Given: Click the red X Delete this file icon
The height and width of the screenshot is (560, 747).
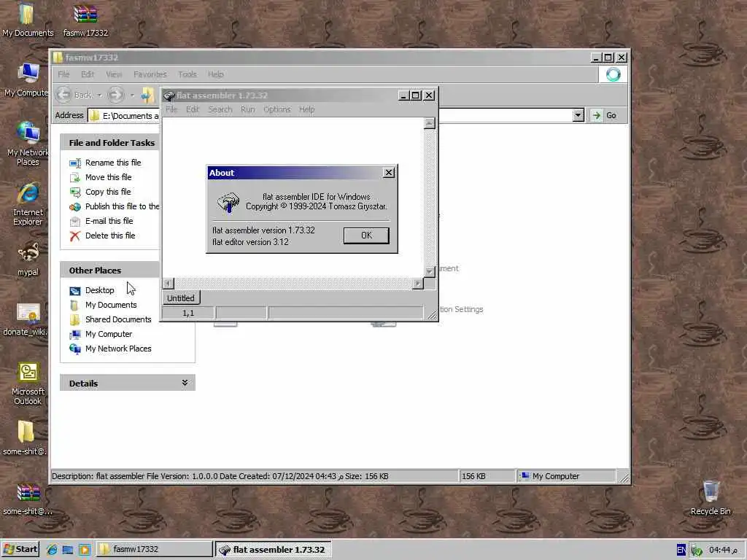Looking at the screenshot, I should (x=75, y=236).
